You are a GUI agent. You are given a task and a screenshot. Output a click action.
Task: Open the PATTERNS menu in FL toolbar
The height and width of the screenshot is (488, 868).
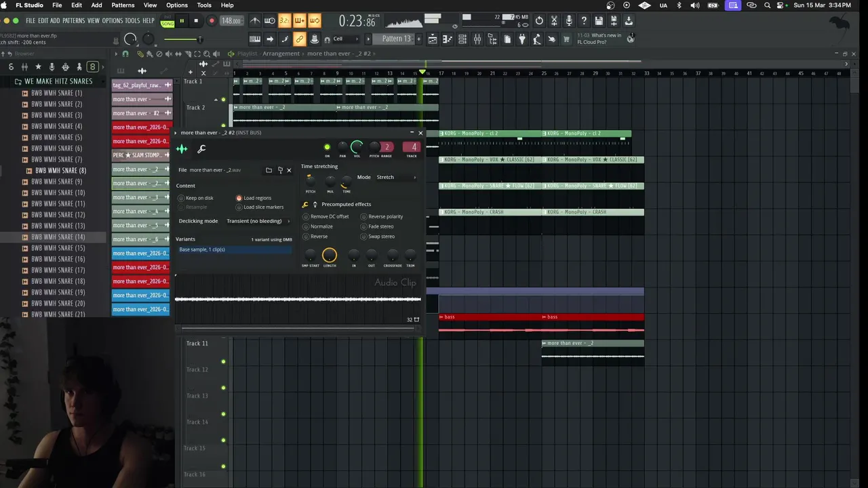pos(74,21)
